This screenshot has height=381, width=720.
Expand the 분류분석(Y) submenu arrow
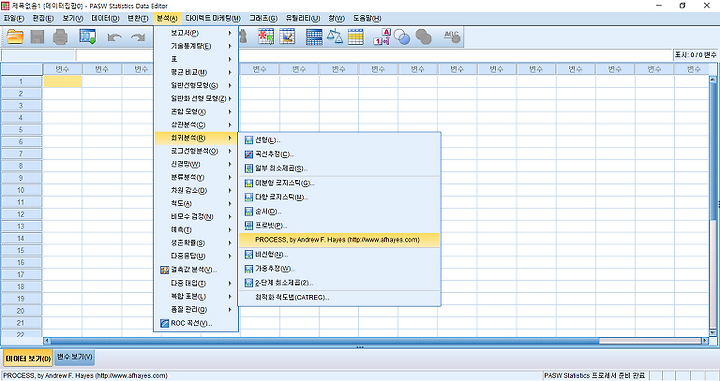pos(230,177)
